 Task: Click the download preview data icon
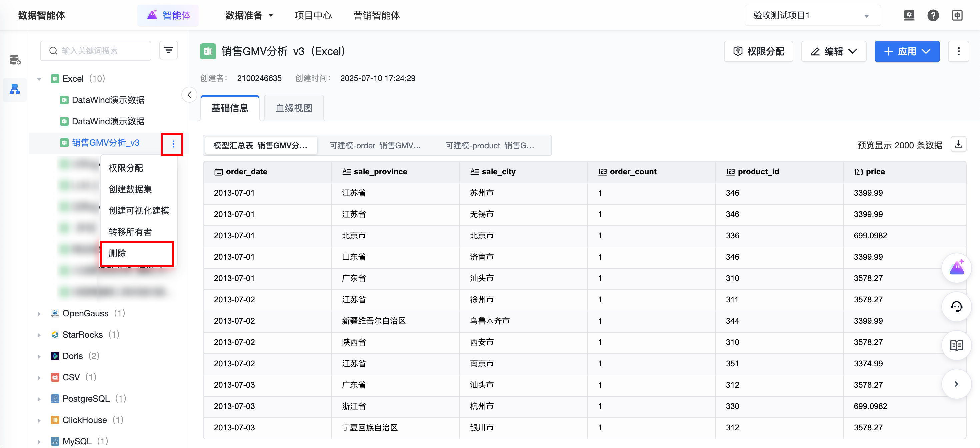click(958, 145)
